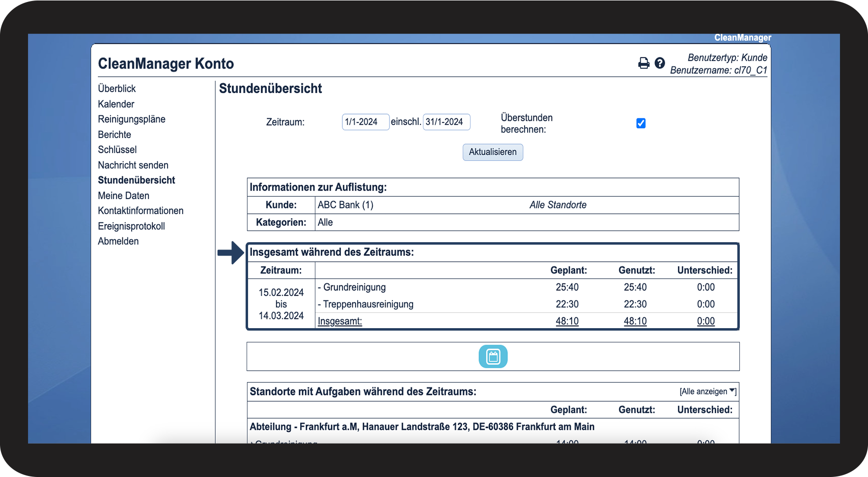Open the help question mark icon
Screen dimensions: 868x477
click(660, 63)
